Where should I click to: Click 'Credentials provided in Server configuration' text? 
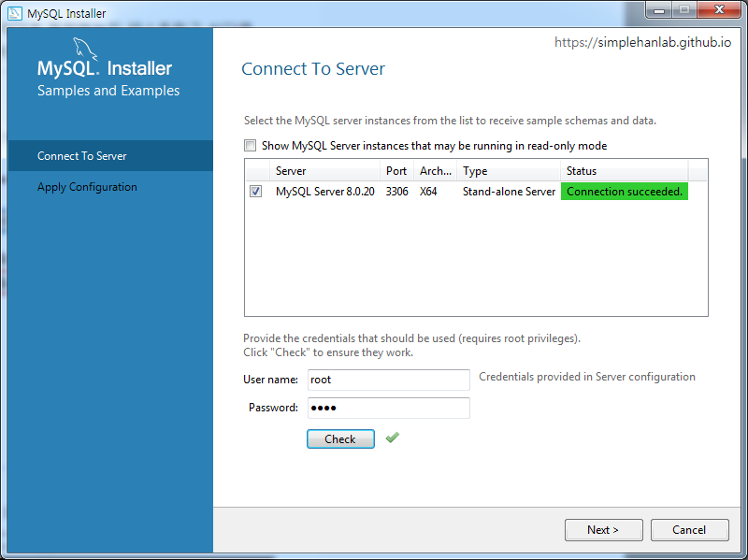tap(587, 377)
